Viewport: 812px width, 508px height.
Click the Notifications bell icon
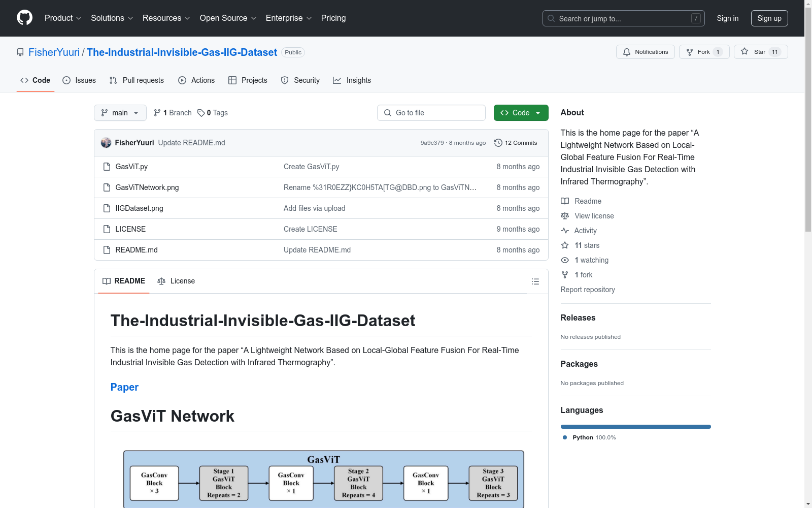627,52
